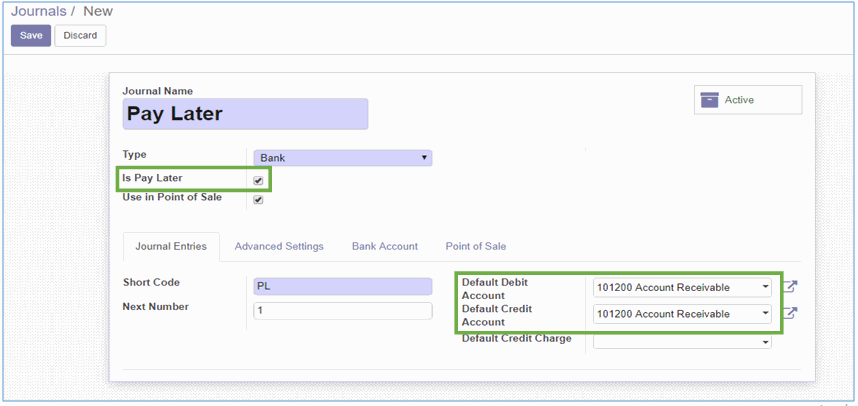Select the Journal Entries tab
858x406 pixels.
click(x=171, y=246)
